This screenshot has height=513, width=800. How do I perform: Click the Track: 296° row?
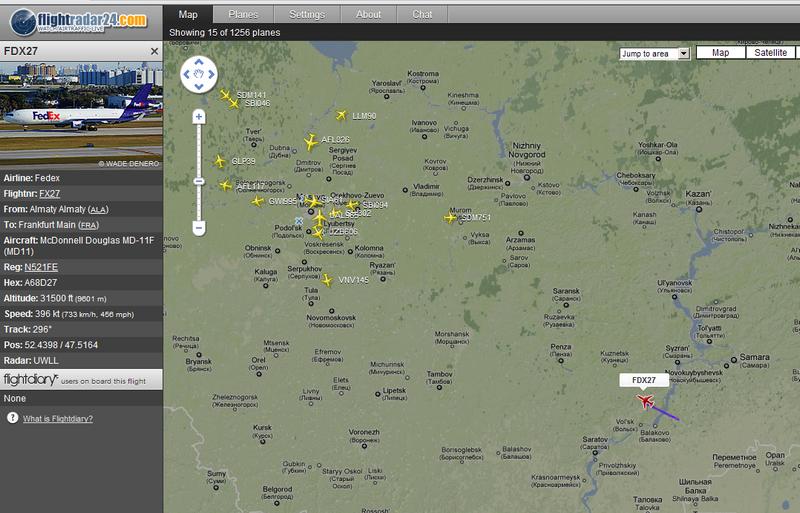click(x=82, y=330)
